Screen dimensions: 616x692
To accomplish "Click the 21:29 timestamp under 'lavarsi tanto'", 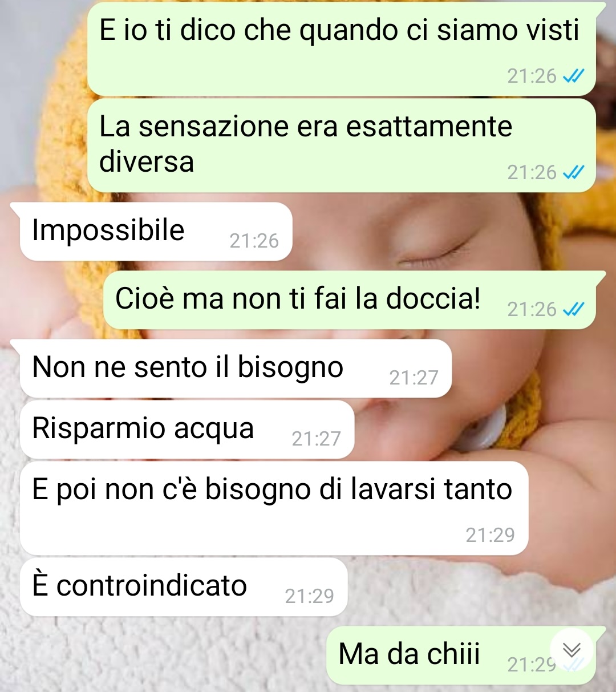I will (x=490, y=535).
